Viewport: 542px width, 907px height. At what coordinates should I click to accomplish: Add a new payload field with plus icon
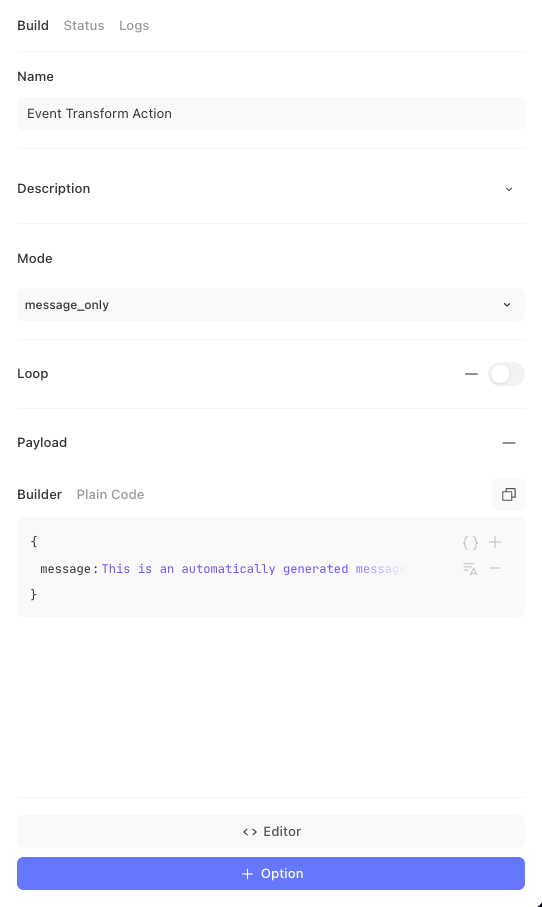(x=495, y=542)
